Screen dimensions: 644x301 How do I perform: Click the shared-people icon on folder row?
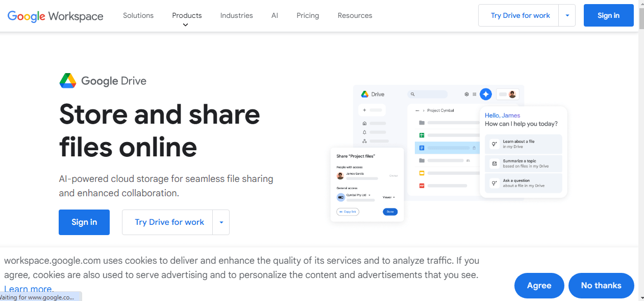click(468, 160)
